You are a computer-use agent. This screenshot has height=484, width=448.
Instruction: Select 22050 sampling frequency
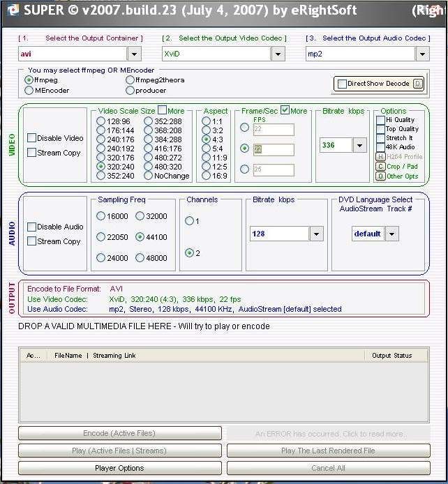coord(100,236)
